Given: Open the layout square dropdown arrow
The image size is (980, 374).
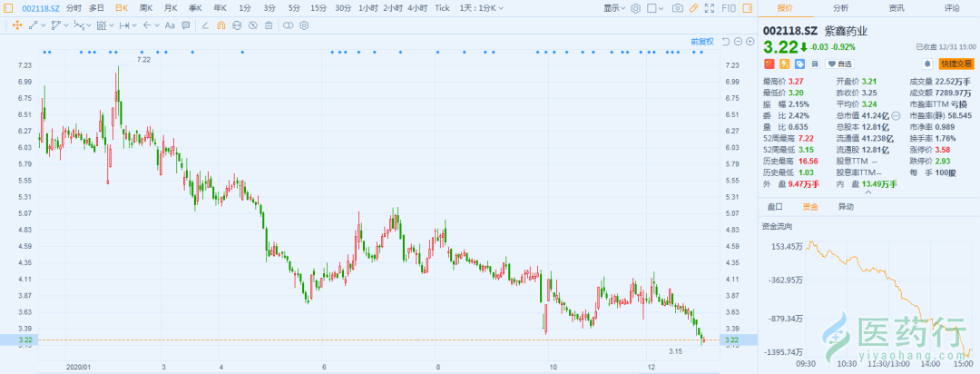Looking at the screenshot, I should tap(661, 9).
